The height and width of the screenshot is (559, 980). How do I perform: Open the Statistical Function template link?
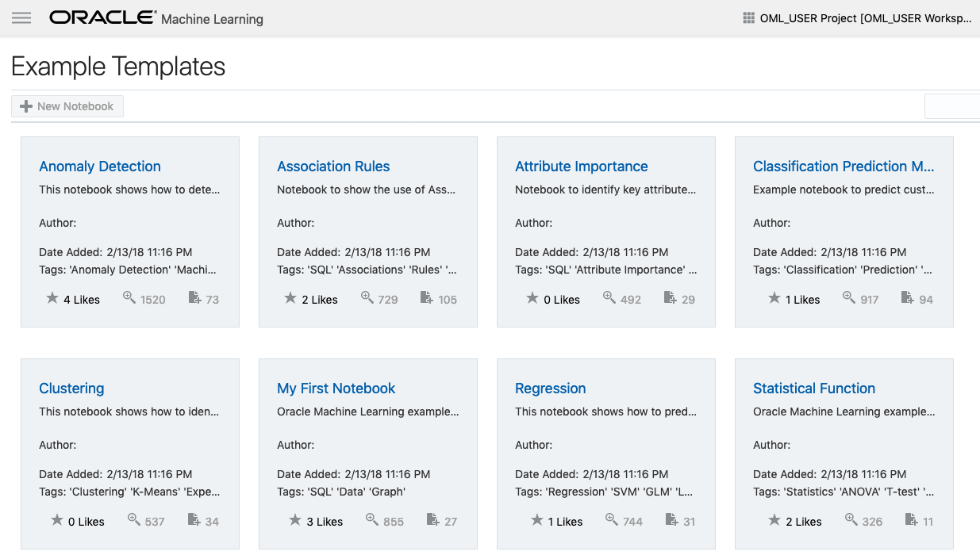click(x=813, y=389)
